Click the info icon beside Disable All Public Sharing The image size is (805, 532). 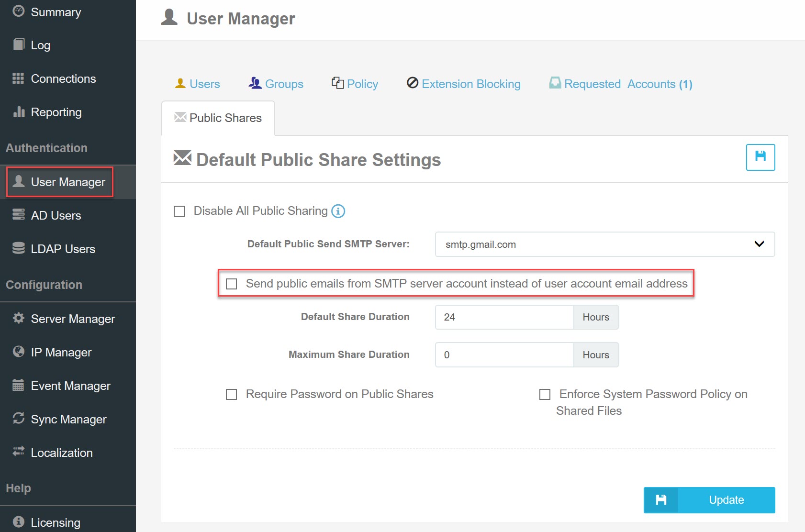point(338,211)
